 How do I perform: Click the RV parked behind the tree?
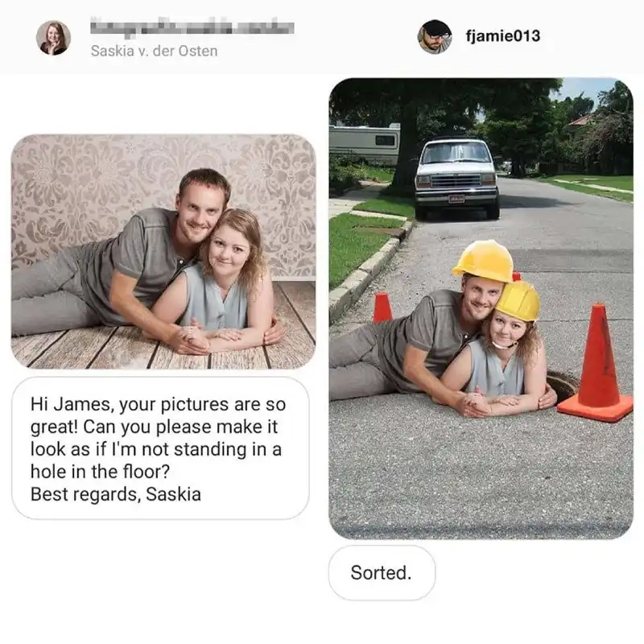(x=365, y=143)
